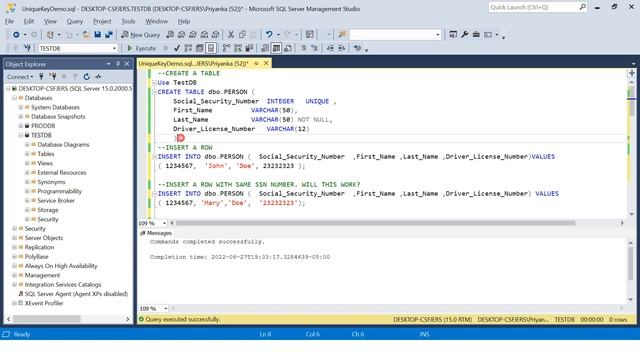Open the Edit menu
The width and height of the screenshot is (640, 360).
[x=29, y=21]
